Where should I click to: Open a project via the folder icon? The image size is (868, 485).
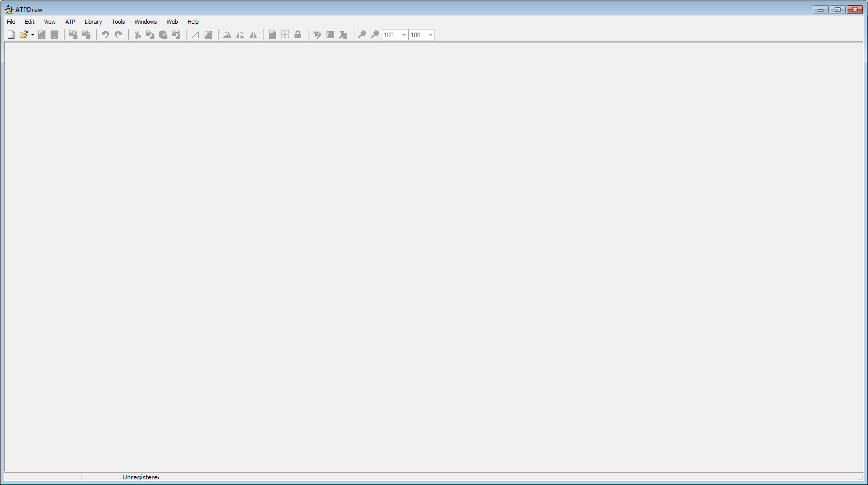(23, 35)
